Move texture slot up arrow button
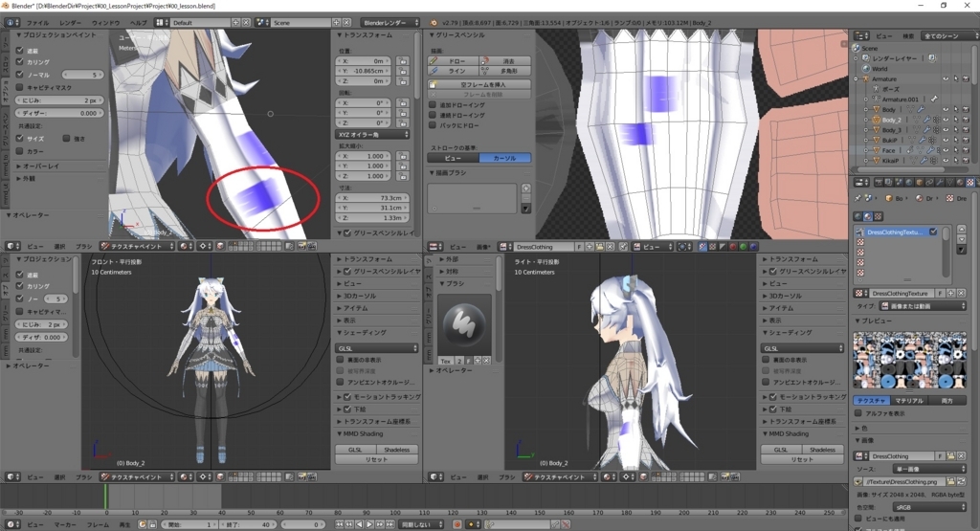Viewport: 980px width, 531px height. [961, 230]
